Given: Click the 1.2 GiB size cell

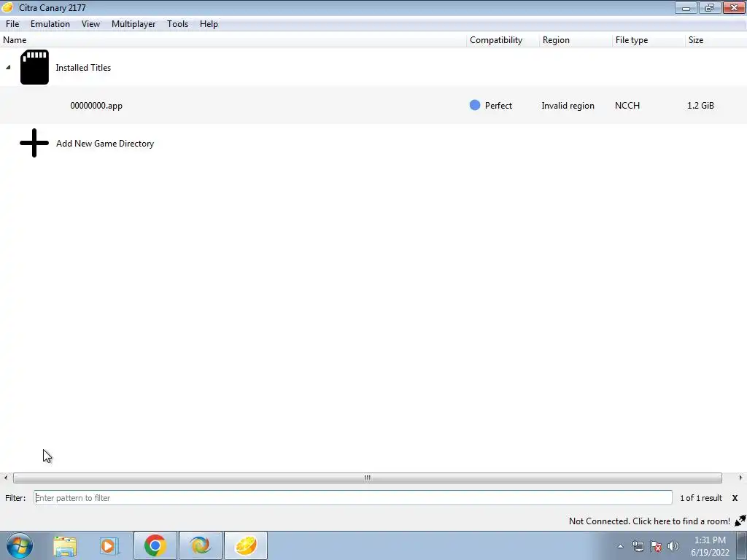Looking at the screenshot, I should (700, 106).
